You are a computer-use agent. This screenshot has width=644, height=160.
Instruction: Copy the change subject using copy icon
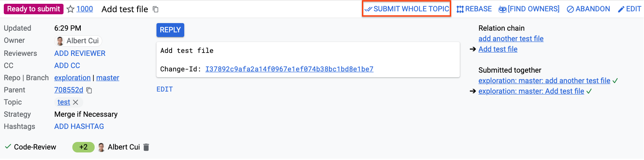[x=156, y=9]
